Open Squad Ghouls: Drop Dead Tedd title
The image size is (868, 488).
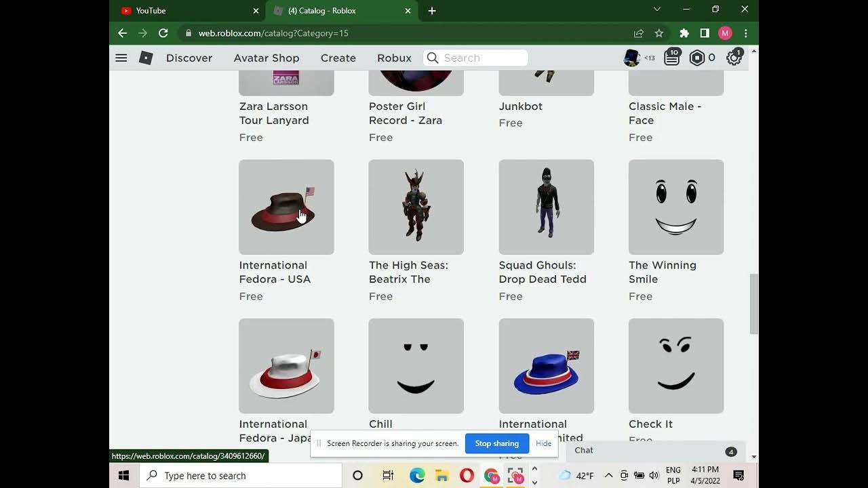pyautogui.click(x=542, y=272)
